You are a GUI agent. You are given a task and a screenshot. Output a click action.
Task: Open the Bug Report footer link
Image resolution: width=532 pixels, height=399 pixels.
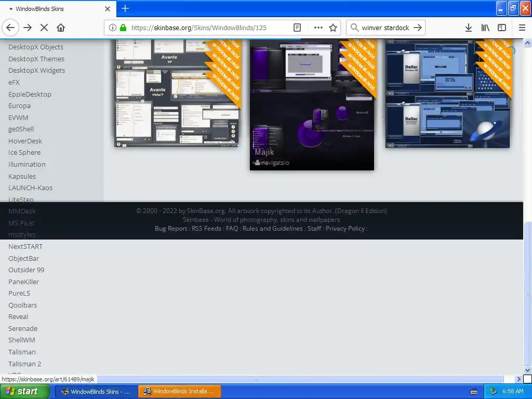(171, 229)
